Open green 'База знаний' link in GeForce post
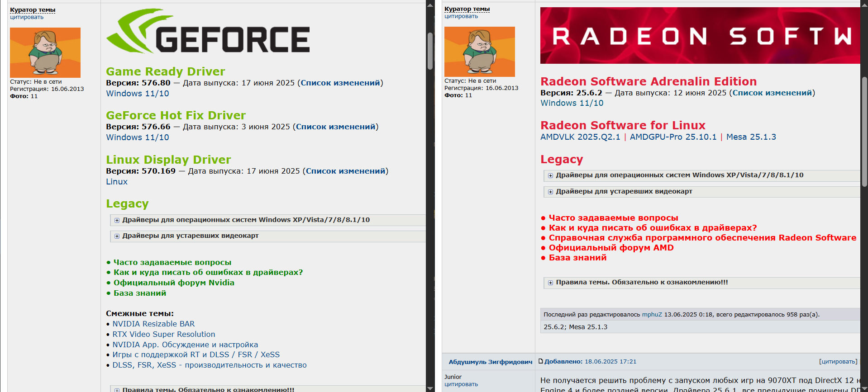868x392 pixels. point(140,293)
